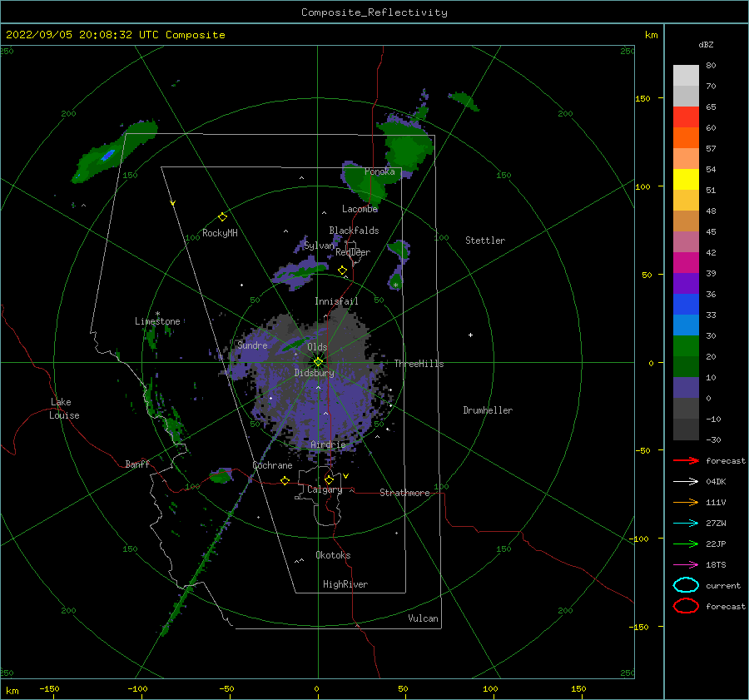This screenshot has width=749, height=700.
Task: Click the Innisfail label
Action: pyautogui.click(x=336, y=301)
